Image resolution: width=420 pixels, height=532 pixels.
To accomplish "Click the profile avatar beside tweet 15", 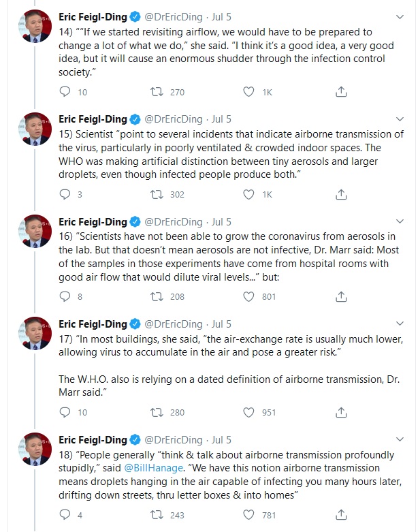I will point(35,129).
